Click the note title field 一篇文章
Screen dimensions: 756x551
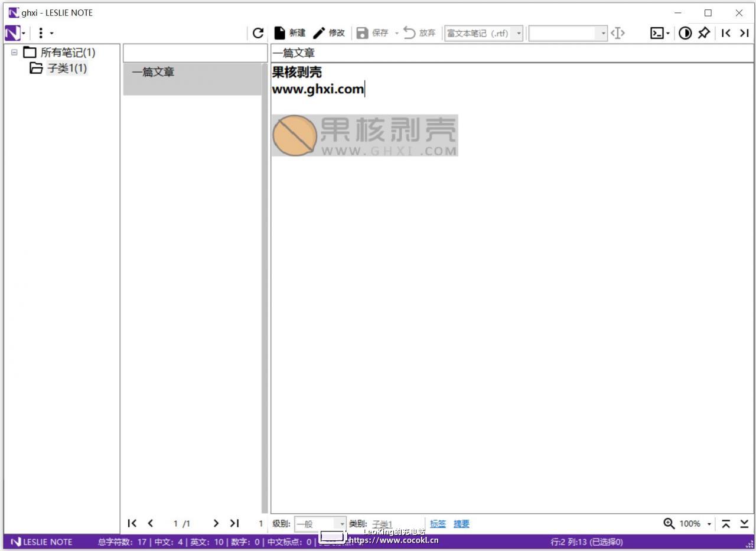pyautogui.click(x=511, y=53)
